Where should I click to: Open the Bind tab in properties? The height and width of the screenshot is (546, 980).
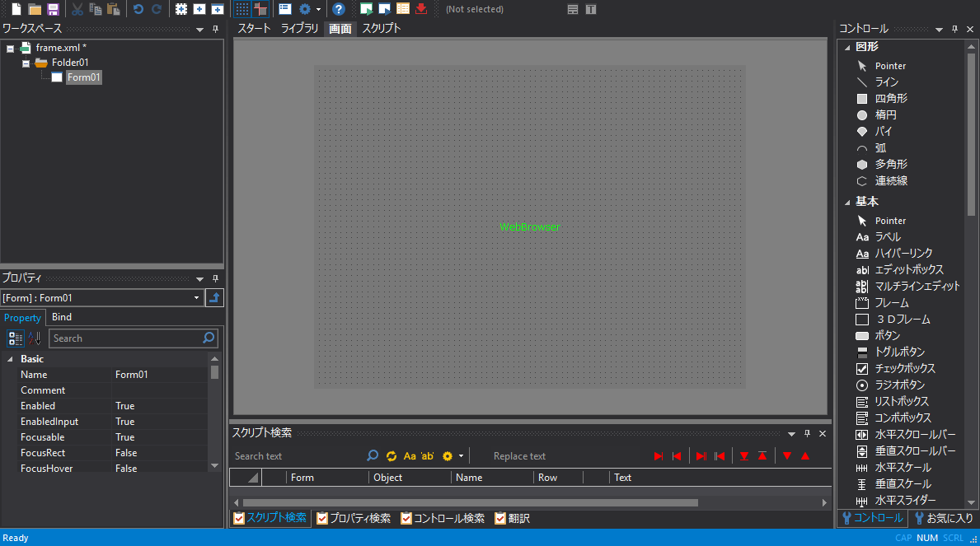[62, 317]
